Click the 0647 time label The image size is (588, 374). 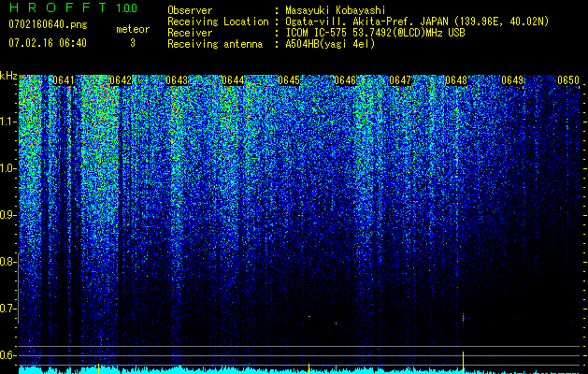point(400,80)
